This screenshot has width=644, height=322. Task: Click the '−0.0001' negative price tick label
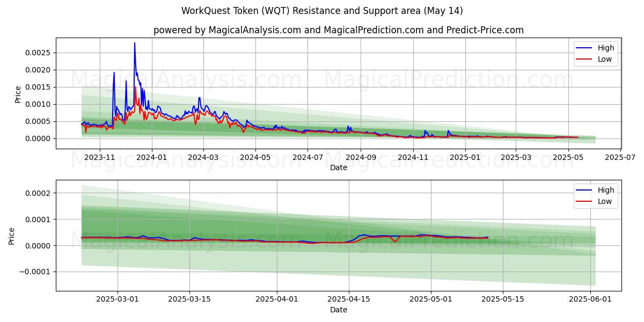(x=36, y=272)
